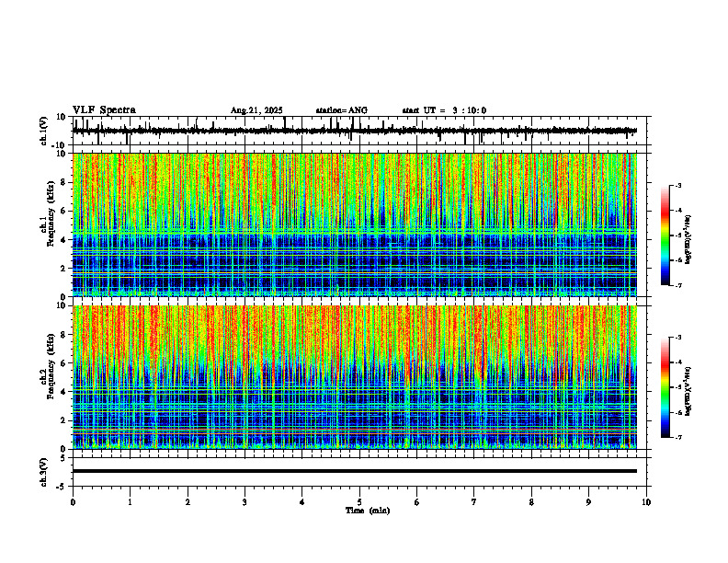Image resolution: width=728 pixels, height=563 pixels.
Task: Click the color scale bar beside the ch.2 spectrogram
Action: coord(665,387)
